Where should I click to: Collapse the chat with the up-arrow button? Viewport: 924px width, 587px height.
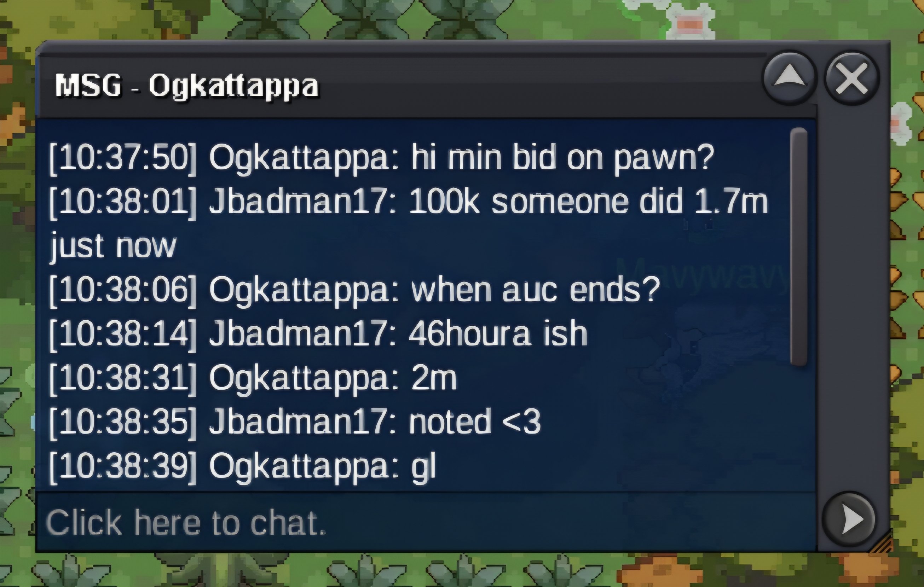tap(790, 79)
